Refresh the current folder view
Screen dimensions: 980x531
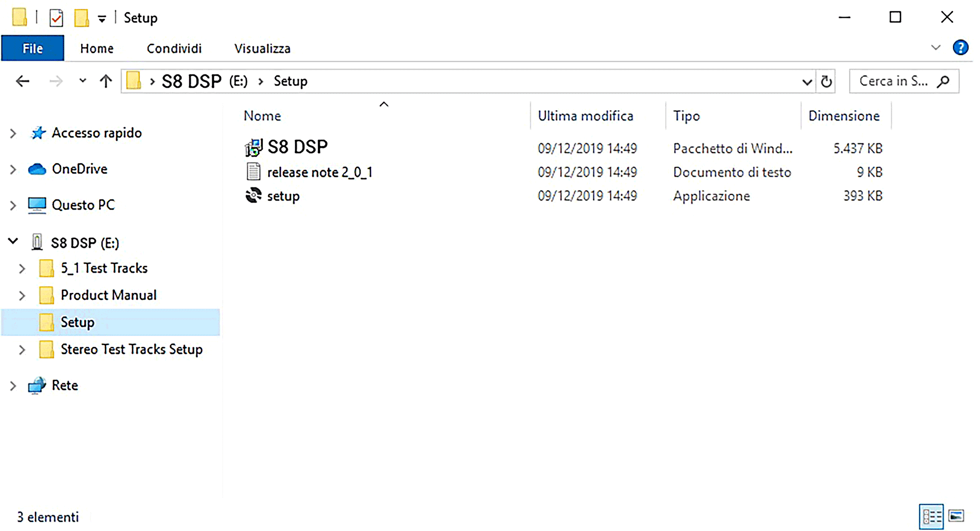(826, 82)
